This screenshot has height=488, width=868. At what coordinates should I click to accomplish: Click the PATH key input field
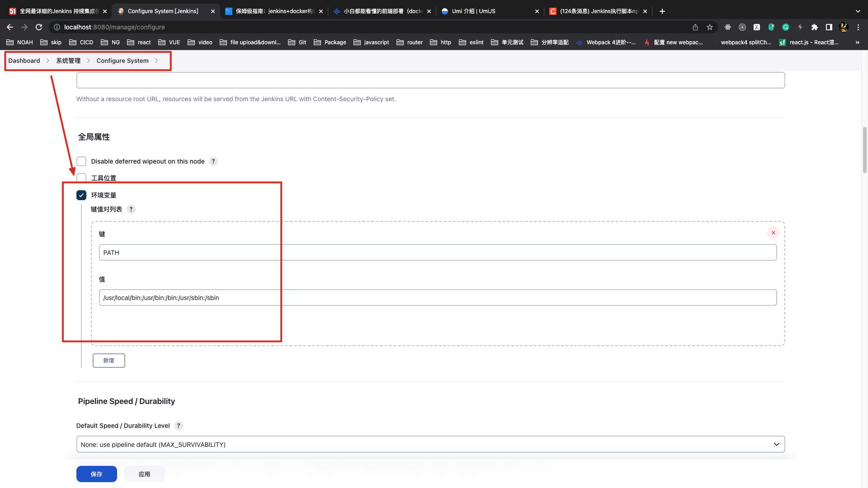pyautogui.click(x=437, y=253)
